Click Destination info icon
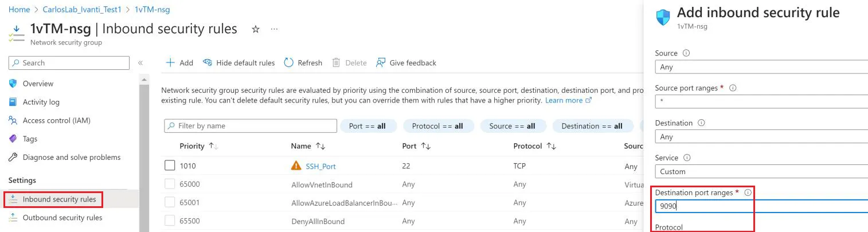 (x=701, y=123)
